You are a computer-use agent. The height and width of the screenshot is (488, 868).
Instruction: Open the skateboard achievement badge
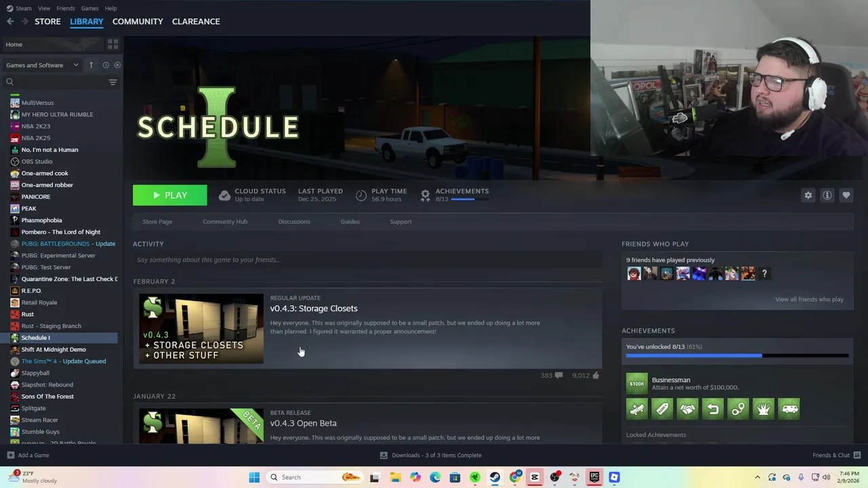(x=637, y=409)
